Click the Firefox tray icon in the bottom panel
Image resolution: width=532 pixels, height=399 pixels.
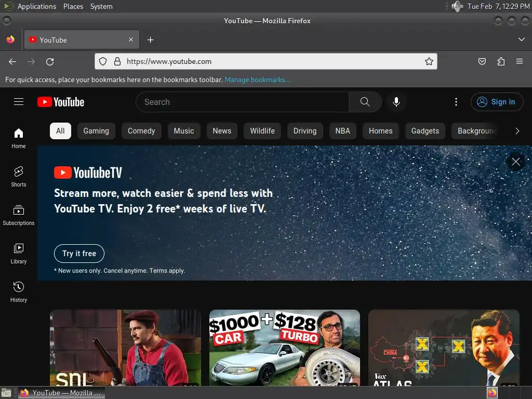click(x=492, y=393)
